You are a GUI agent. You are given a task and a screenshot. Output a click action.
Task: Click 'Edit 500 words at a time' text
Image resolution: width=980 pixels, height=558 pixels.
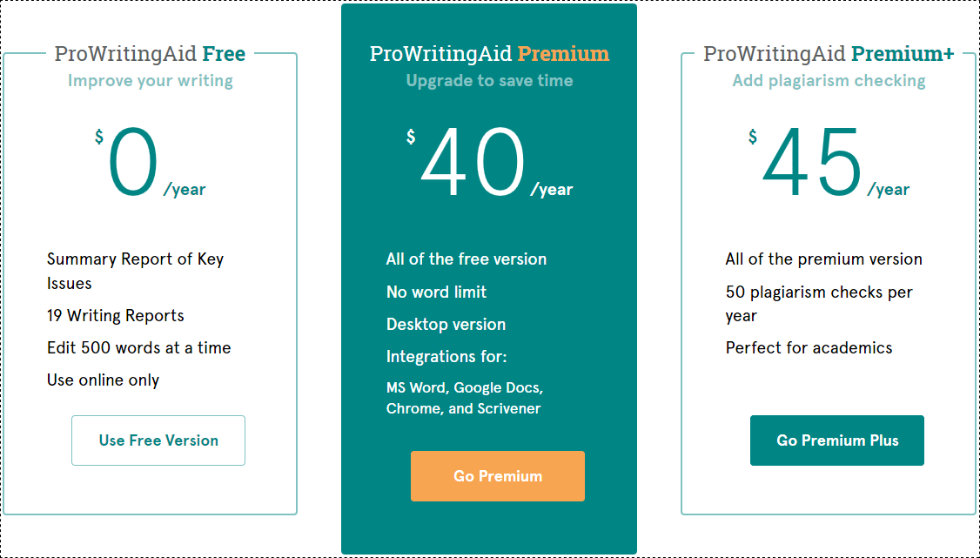pos(138,348)
